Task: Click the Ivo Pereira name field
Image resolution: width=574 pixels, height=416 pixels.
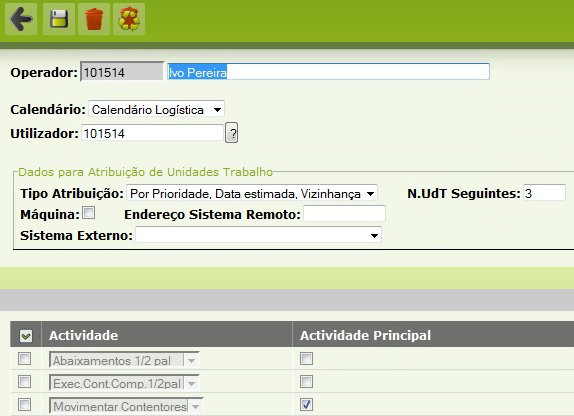Action: tap(328, 71)
